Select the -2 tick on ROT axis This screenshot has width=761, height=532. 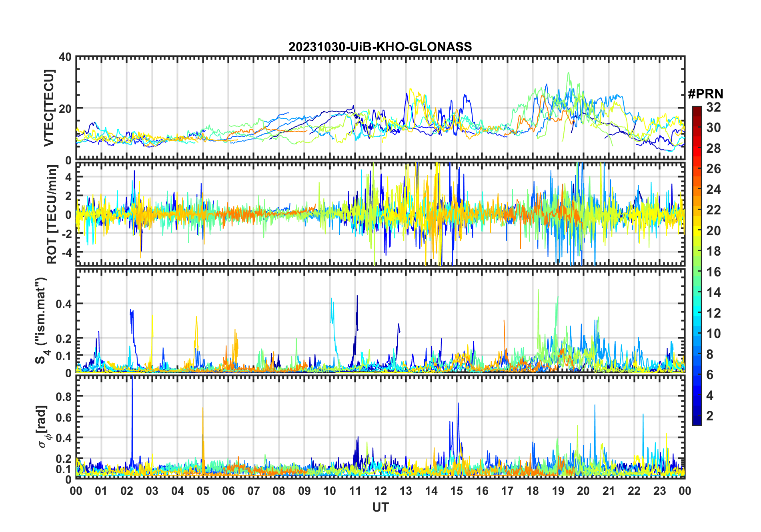pyautogui.click(x=66, y=234)
